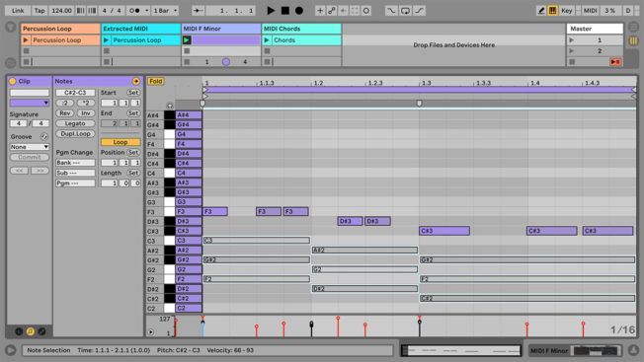This screenshot has height=362, width=644.
Task: Click the Tap tempo button
Action: click(x=40, y=10)
